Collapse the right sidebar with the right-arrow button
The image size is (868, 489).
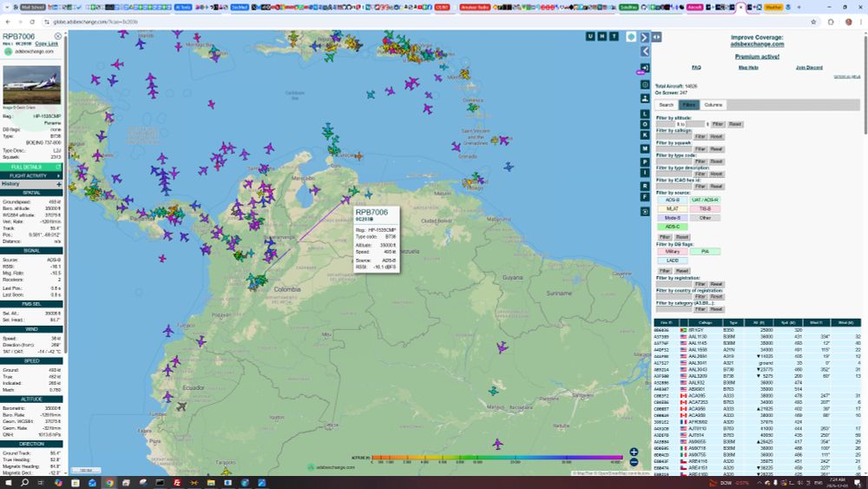pyautogui.click(x=645, y=37)
